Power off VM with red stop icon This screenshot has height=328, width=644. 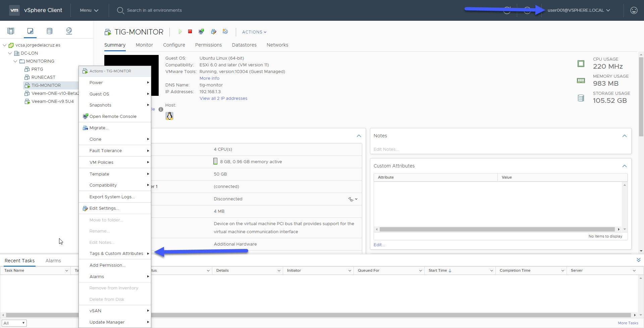tap(190, 31)
